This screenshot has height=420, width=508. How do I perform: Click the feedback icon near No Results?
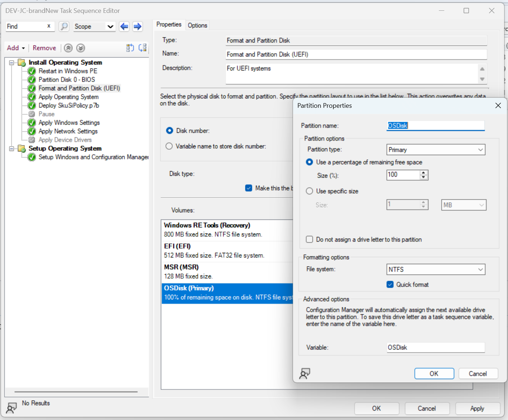[11, 408]
